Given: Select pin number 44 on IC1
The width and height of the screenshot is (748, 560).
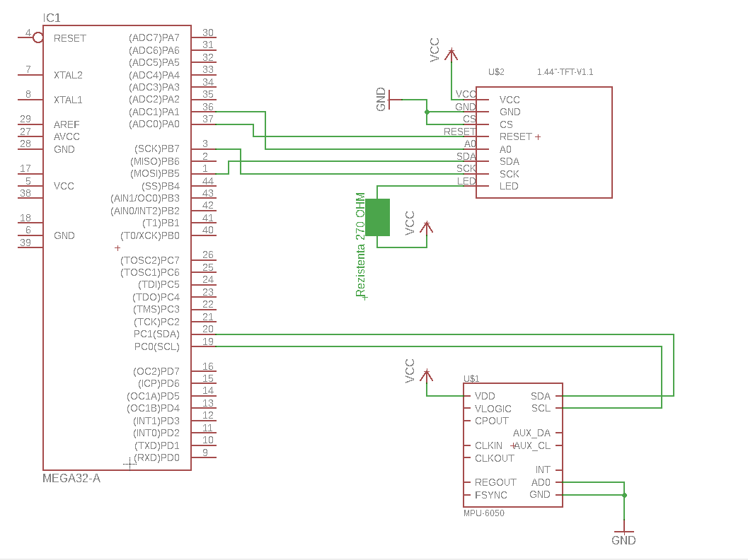Looking at the screenshot, I should coord(207,181).
